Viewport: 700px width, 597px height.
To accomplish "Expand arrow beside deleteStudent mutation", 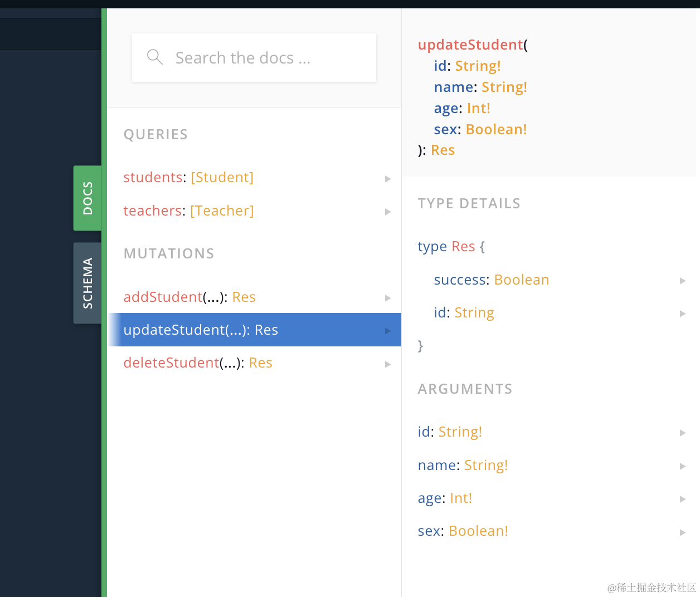I will pyautogui.click(x=388, y=364).
